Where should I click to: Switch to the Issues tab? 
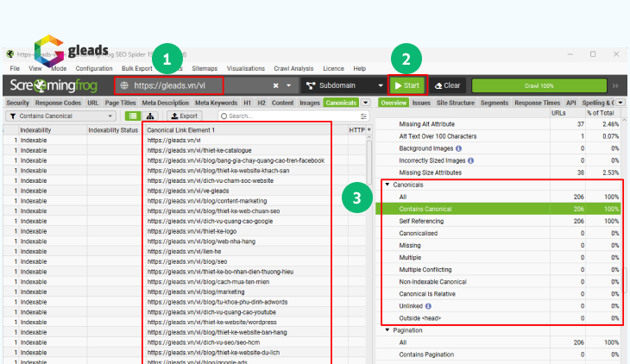click(421, 103)
